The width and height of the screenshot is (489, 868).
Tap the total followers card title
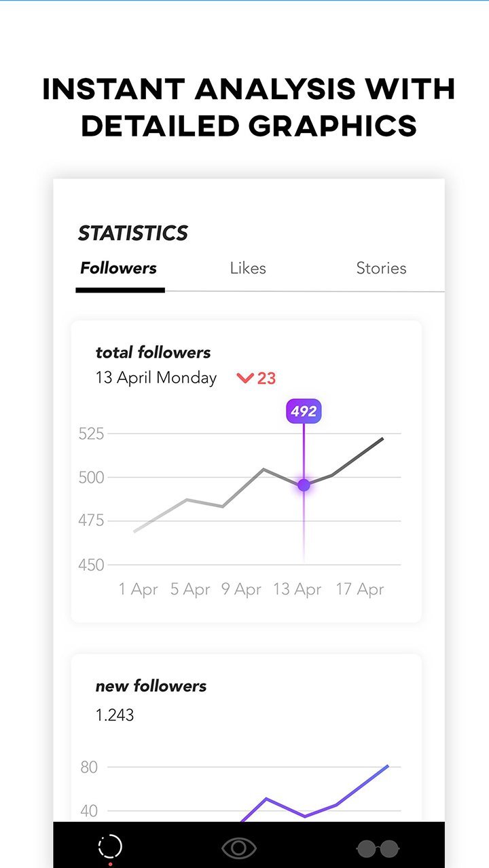(153, 352)
